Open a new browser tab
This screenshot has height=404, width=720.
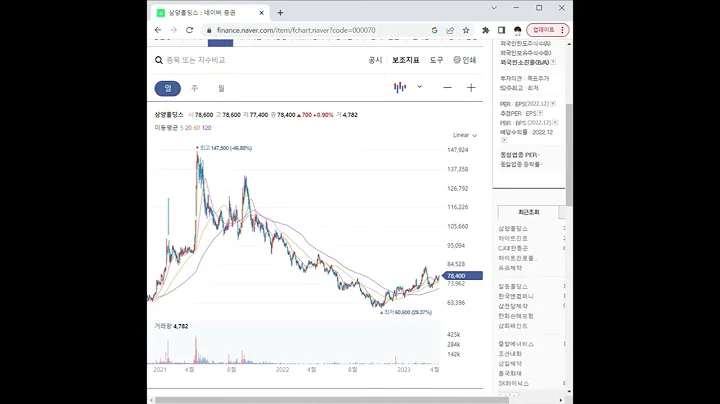click(280, 13)
